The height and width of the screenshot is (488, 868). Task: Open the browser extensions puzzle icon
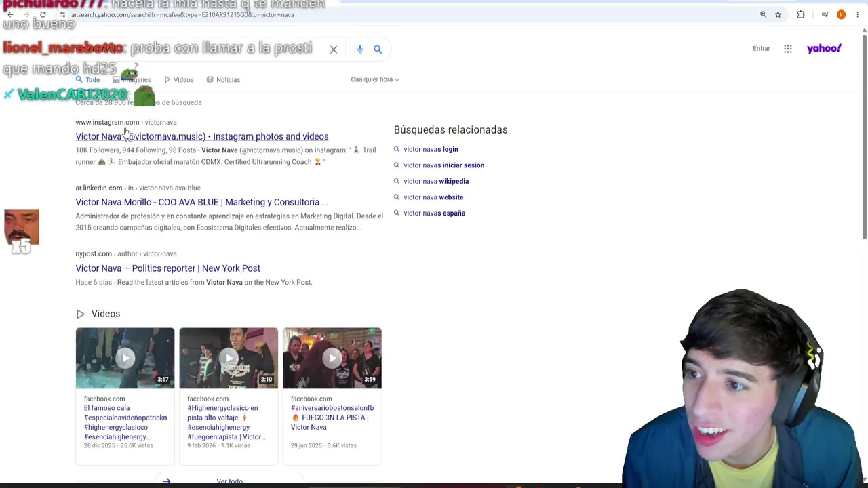click(x=801, y=14)
